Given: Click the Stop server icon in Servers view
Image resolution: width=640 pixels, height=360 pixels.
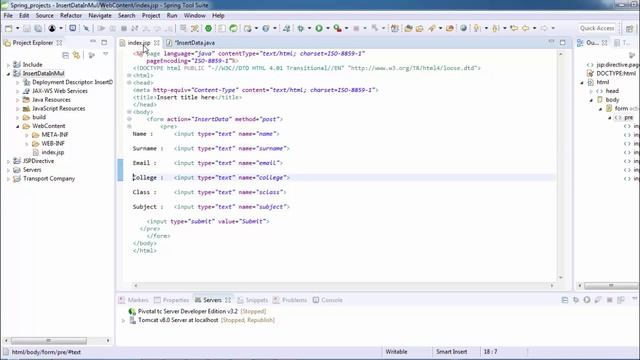Looking at the screenshot, I should [610, 300].
